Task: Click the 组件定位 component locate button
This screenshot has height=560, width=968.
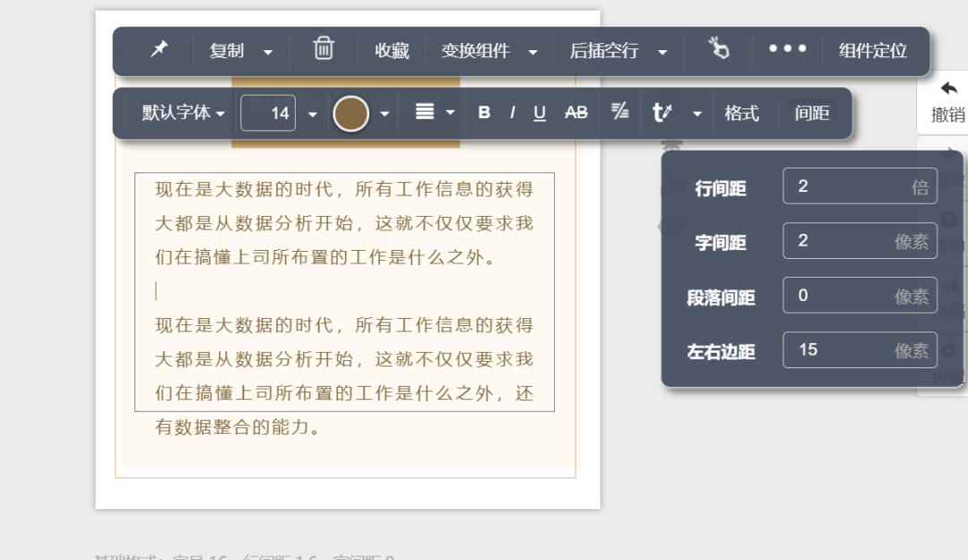Action: [x=871, y=51]
